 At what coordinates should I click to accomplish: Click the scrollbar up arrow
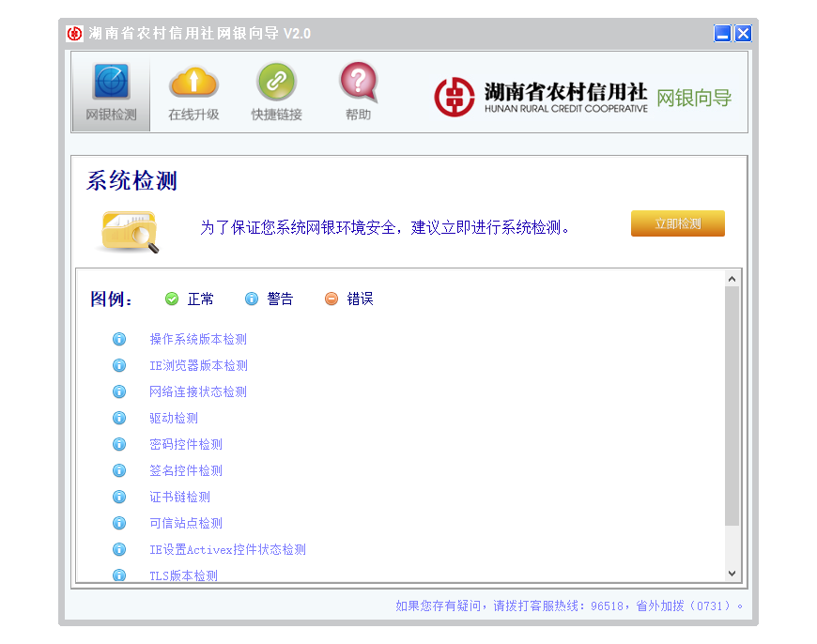click(732, 279)
